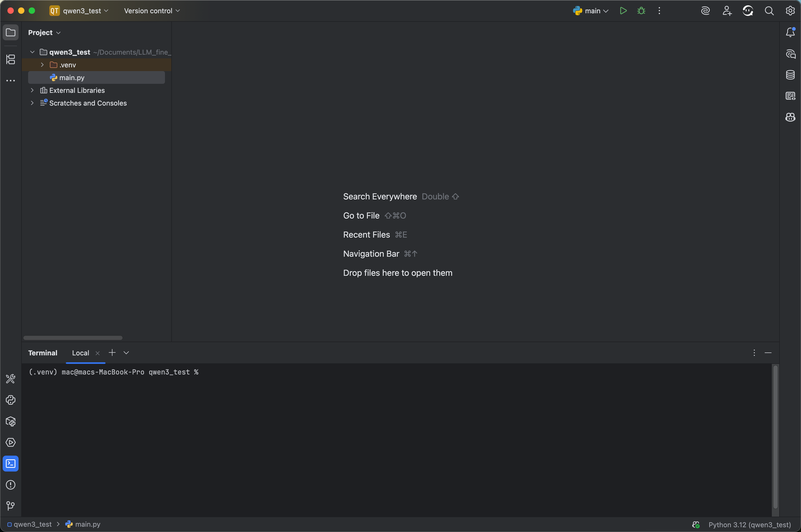Select the Local terminal tab
801x532 pixels.
pos(80,353)
